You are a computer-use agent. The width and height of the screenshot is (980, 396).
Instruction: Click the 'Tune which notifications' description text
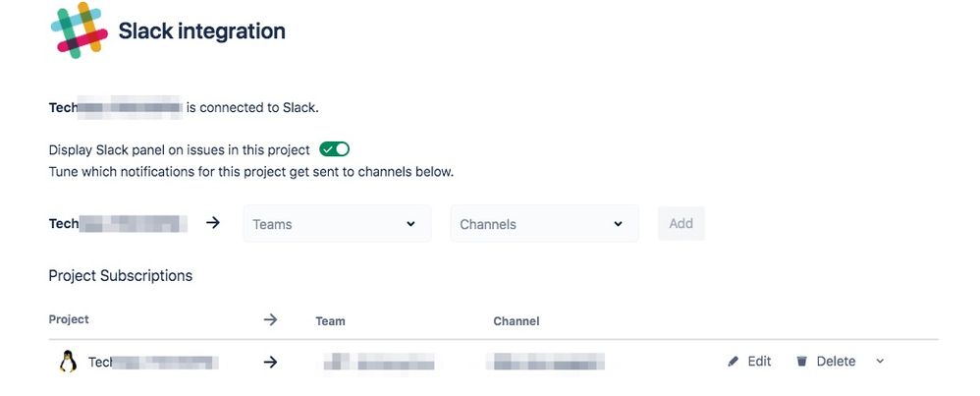(251, 171)
